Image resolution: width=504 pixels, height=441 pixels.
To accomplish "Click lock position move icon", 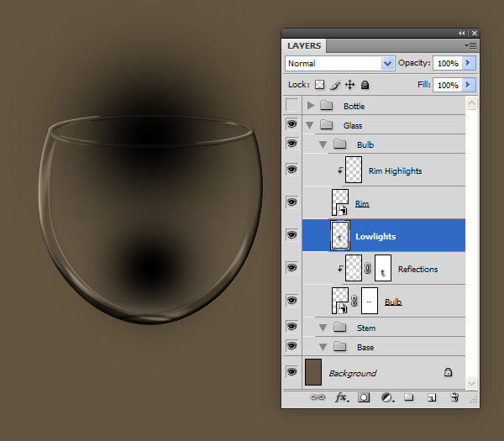I will [349, 85].
